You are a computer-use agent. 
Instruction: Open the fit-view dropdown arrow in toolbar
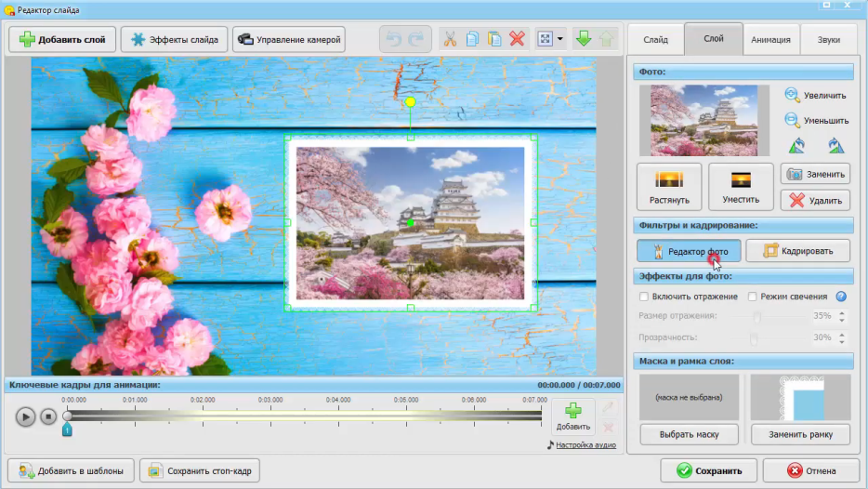coord(559,40)
